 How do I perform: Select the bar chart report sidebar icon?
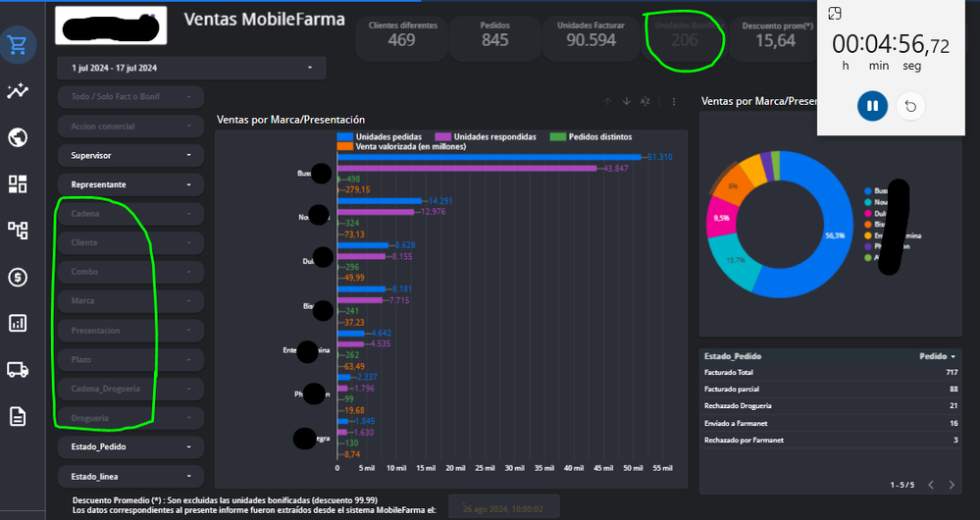coord(18,323)
